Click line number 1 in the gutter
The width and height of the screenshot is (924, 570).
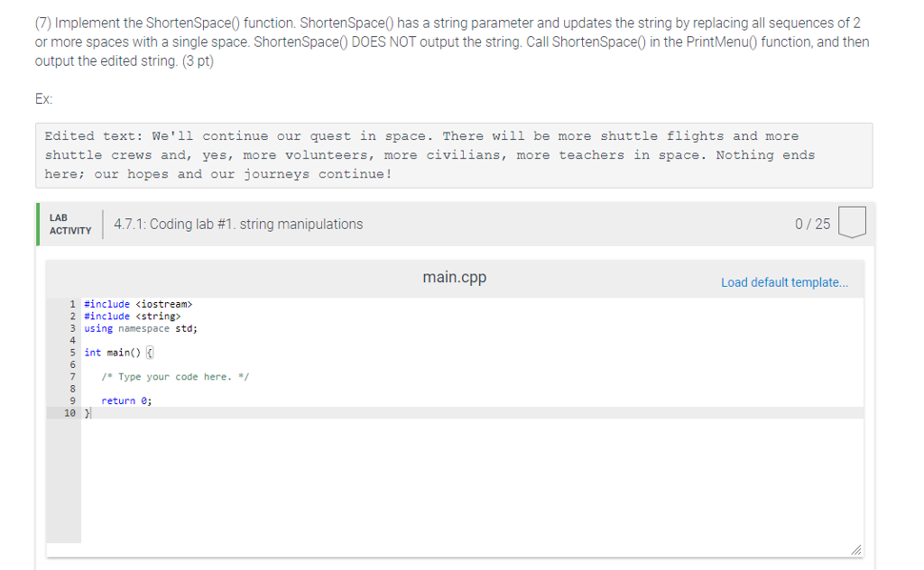click(x=72, y=304)
